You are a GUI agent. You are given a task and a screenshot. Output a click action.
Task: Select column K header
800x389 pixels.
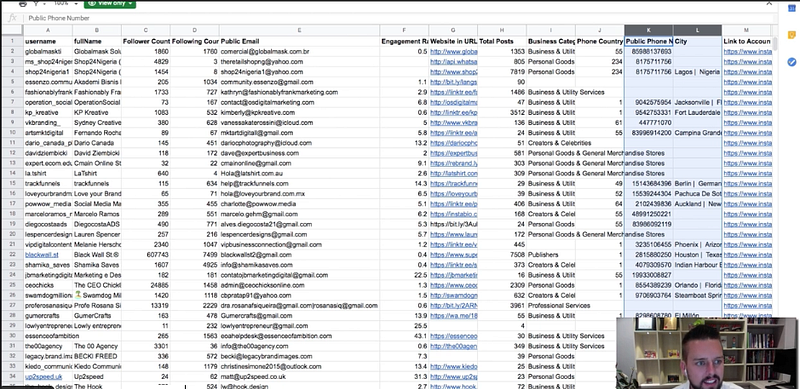(x=648, y=30)
